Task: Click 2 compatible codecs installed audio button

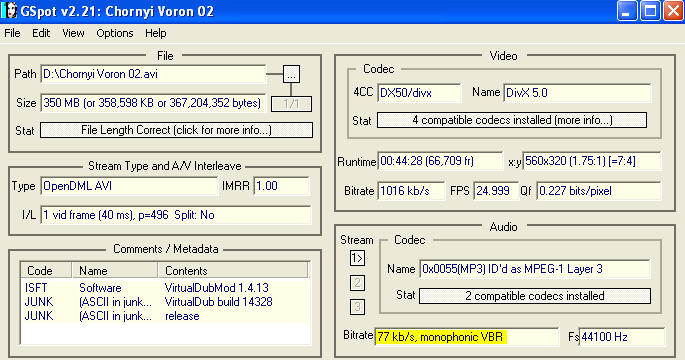Action: pos(535,296)
